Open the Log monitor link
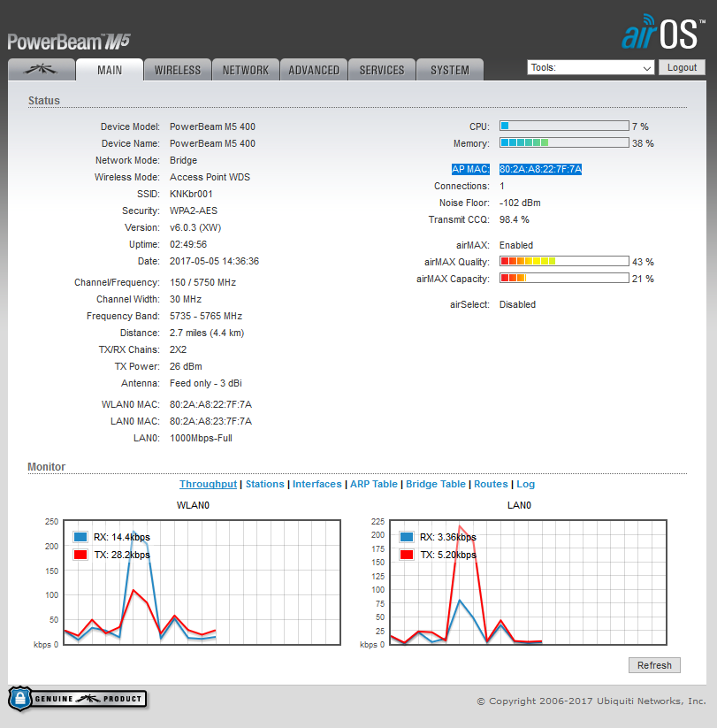 click(525, 484)
